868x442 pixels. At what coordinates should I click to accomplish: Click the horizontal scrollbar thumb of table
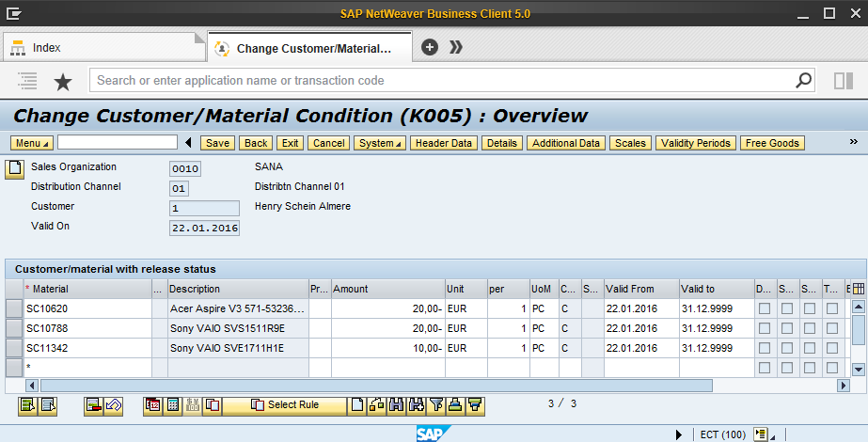376,386
